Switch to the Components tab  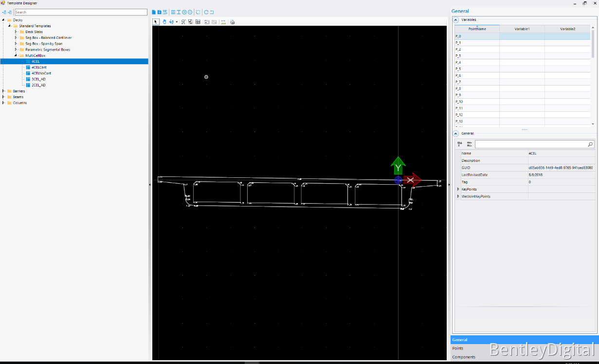pos(525,357)
